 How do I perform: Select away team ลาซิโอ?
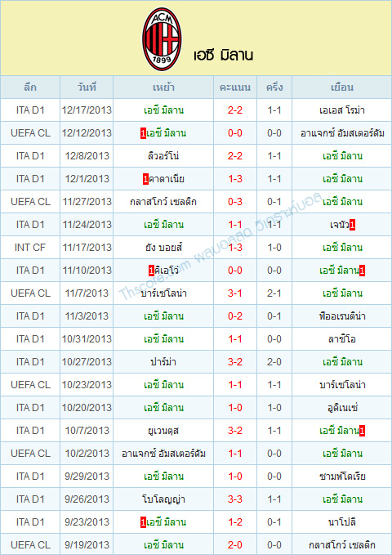tap(341, 339)
